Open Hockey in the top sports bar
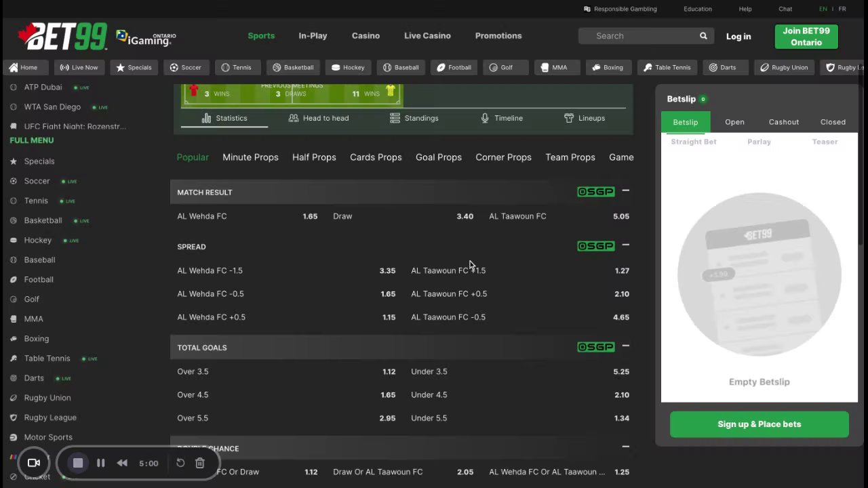 click(348, 67)
